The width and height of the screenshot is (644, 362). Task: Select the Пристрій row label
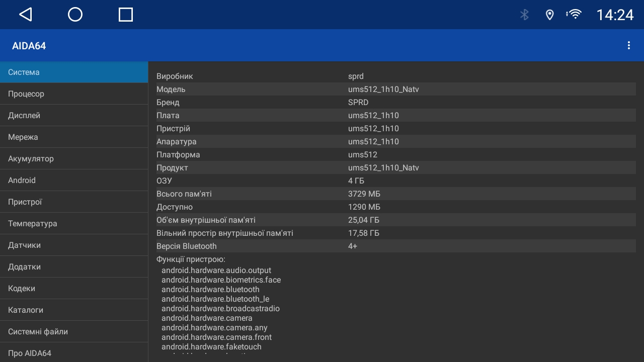coord(173,129)
